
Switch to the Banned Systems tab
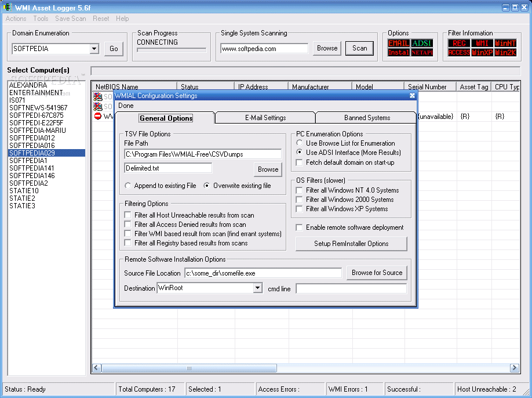(x=367, y=118)
